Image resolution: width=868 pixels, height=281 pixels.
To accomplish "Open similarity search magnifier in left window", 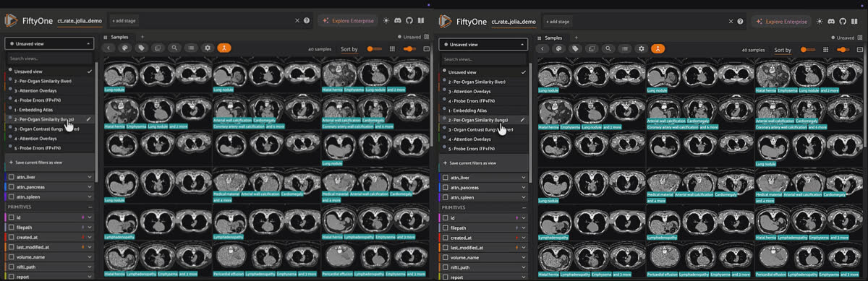I will pos(175,48).
